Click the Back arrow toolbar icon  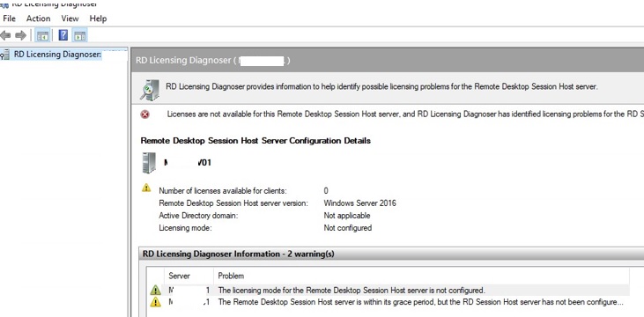point(5,36)
